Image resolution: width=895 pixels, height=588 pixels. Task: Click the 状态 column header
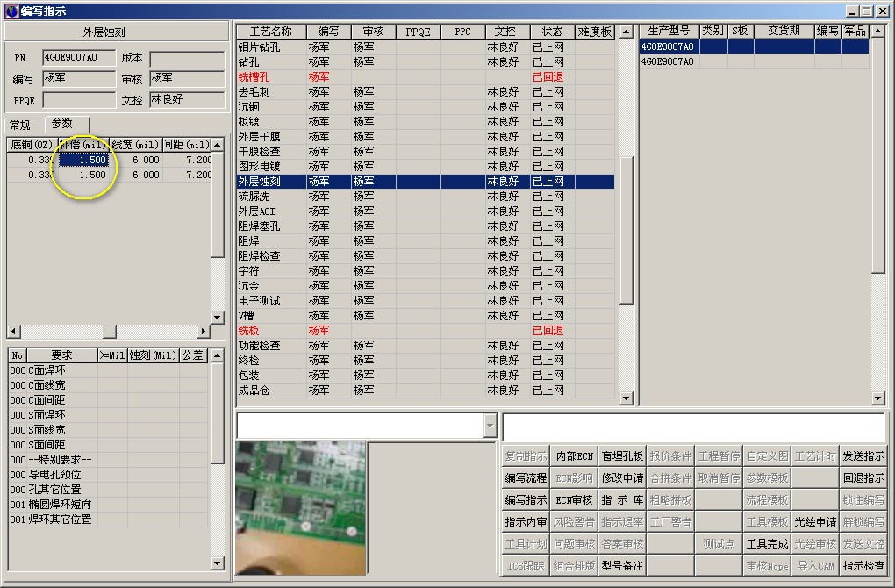(x=552, y=32)
